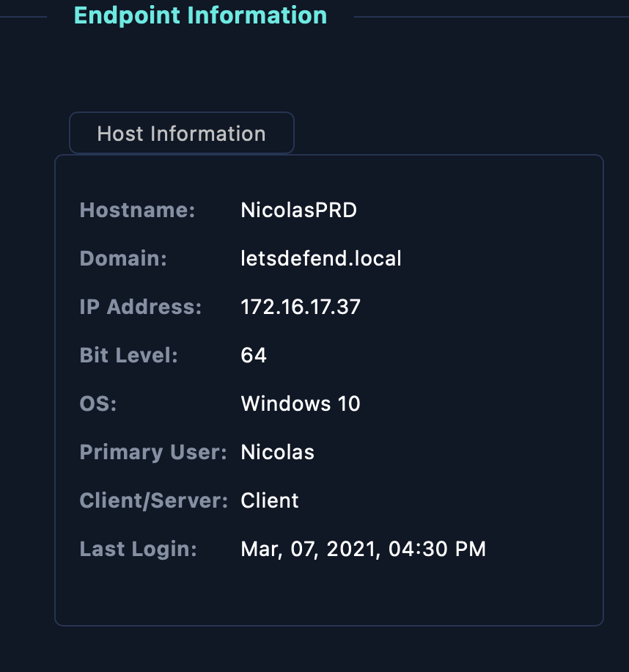Click the Bit Level value 64
629x672 pixels.
254,355
